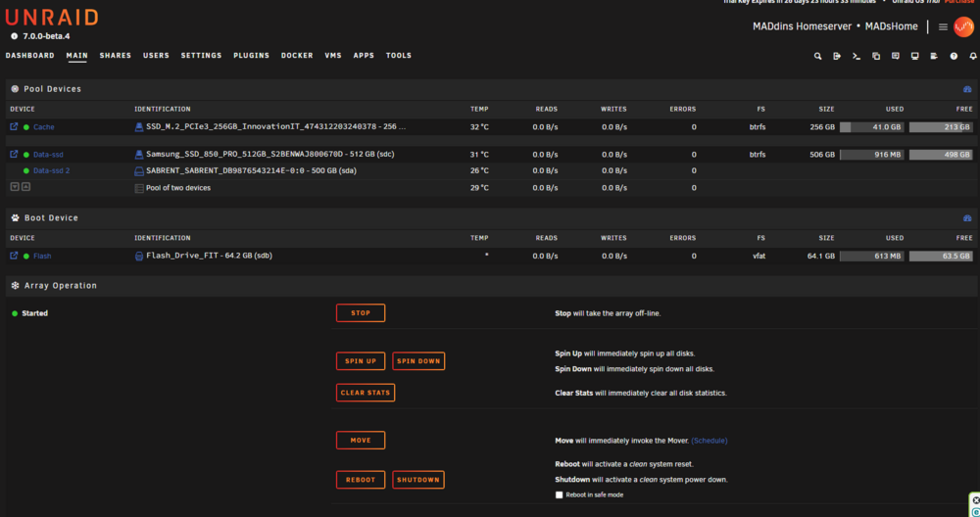Stop the array with the Stop button
980x517 pixels.
coord(361,312)
